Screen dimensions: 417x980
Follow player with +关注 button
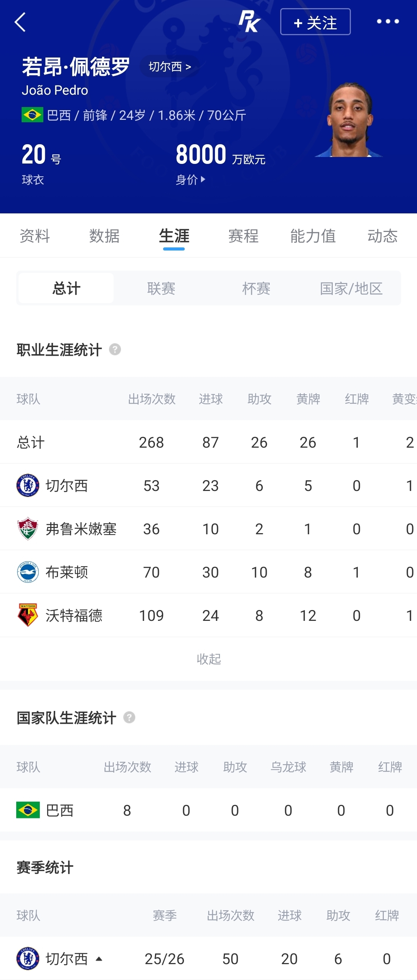pyautogui.click(x=315, y=22)
